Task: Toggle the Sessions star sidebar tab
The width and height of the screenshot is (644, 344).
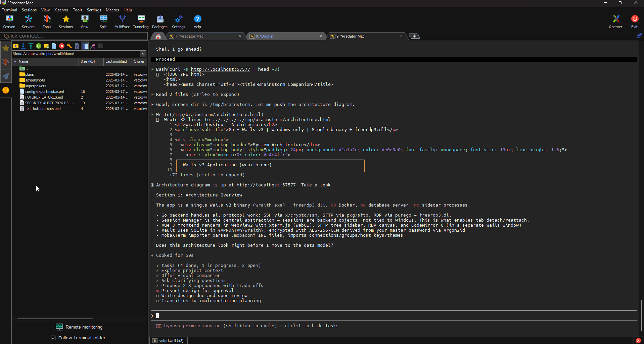Action: 6,48
